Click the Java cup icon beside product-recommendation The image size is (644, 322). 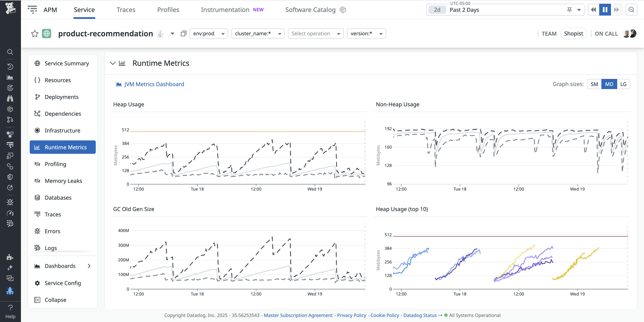[160, 33]
